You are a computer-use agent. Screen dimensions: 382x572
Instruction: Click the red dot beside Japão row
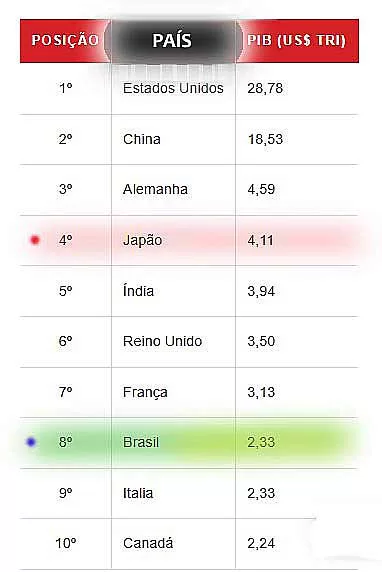click(35, 240)
